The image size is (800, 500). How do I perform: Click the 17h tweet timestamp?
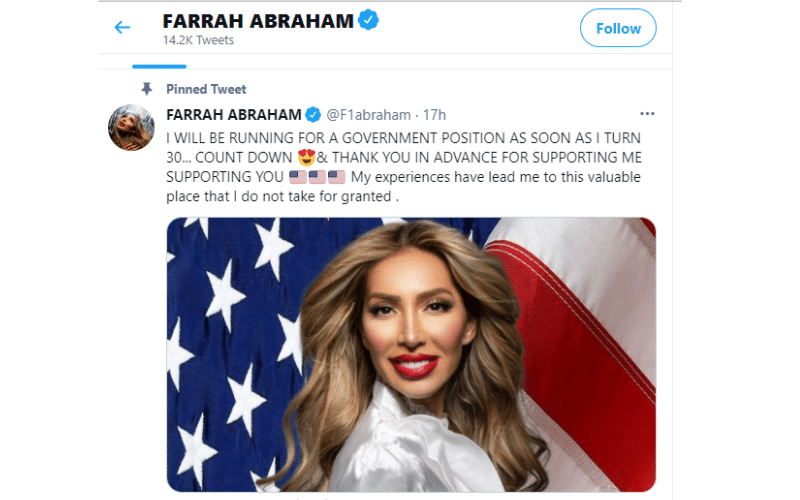pos(434,115)
